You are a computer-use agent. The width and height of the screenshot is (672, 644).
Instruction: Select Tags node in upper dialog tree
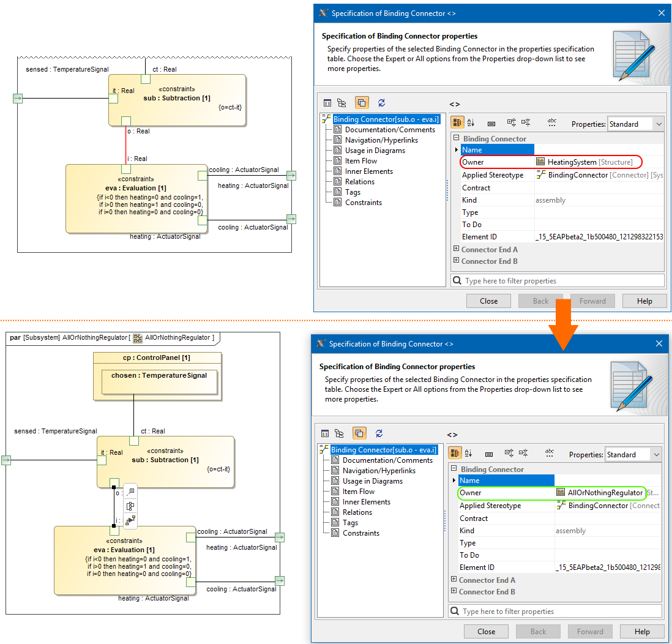click(x=353, y=192)
